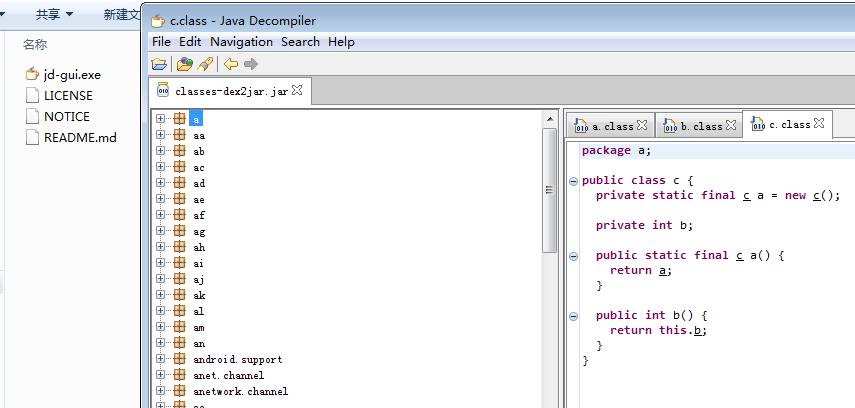
Task: Close the a.class tab
Action: pyautogui.click(x=642, y=125)
